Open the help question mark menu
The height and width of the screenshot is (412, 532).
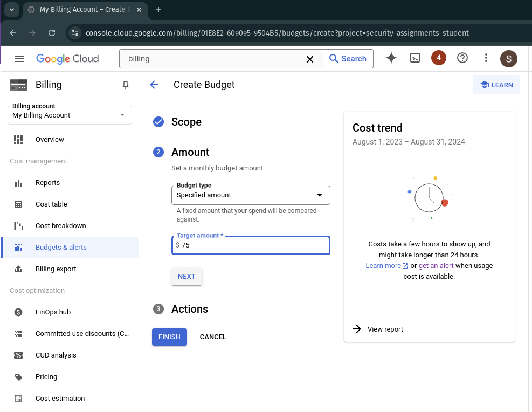pos(462,58)
